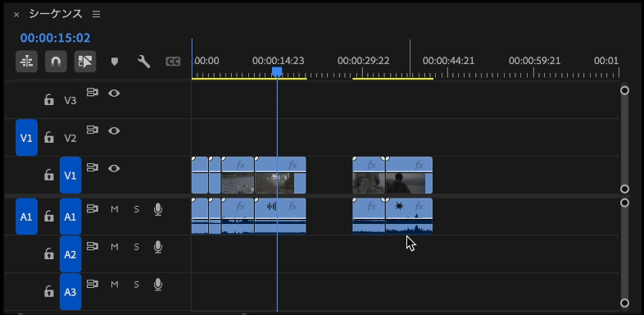This screenshot has width=644, height=315.
Task: Toggle lock on track V2
Action: pyautogui.click(x=49, y=137)
